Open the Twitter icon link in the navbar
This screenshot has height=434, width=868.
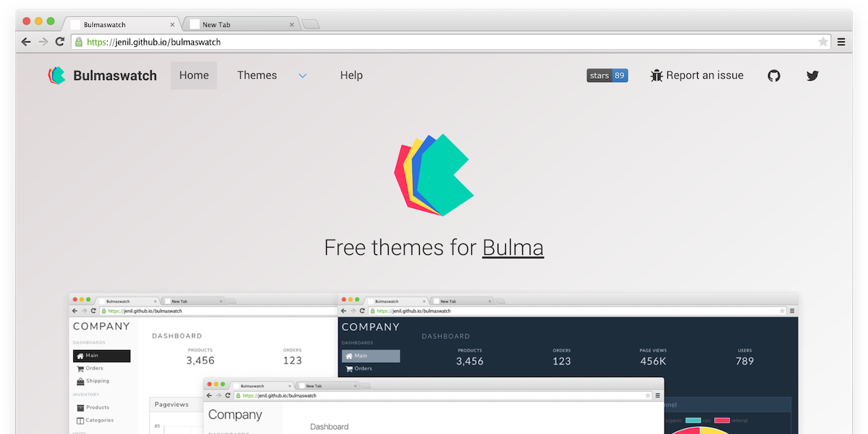pyautogui.click(x=812, y=75)
